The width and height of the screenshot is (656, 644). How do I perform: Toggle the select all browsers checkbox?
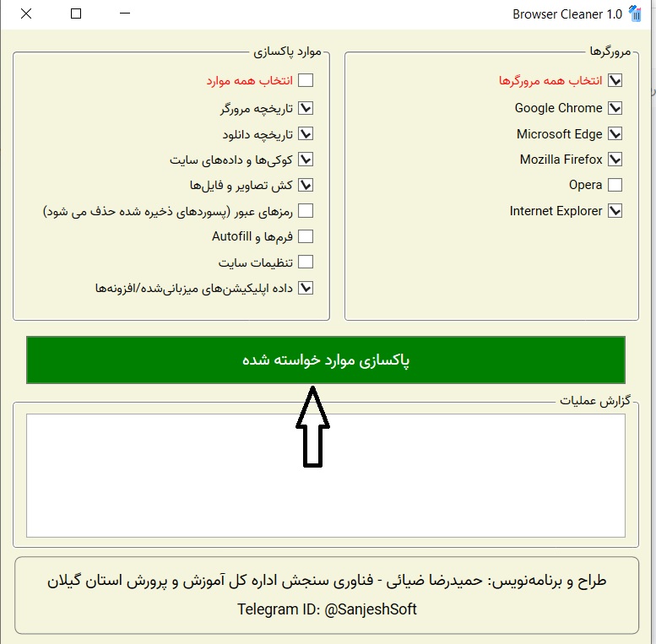(x=615, y=81)
